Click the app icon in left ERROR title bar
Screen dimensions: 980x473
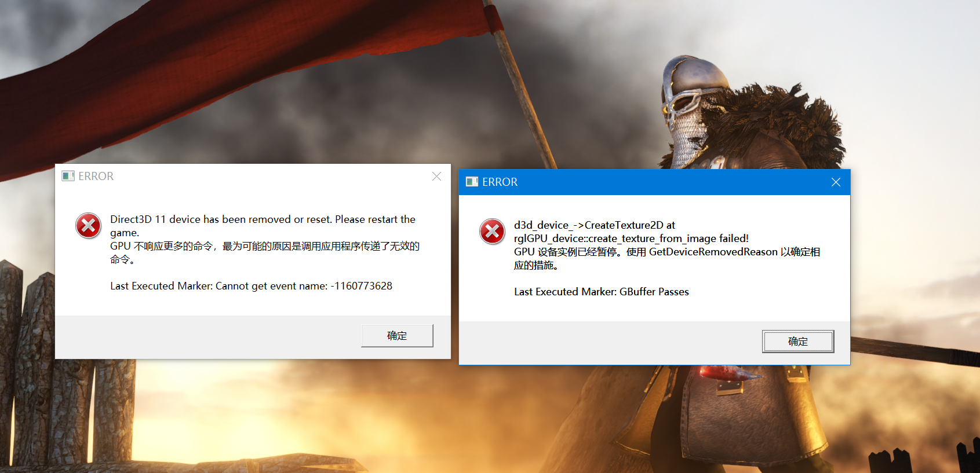click(x=68, y=176)
